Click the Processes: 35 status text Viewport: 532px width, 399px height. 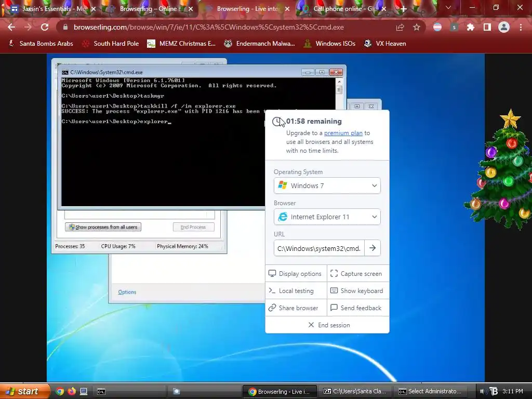(70, 246)
